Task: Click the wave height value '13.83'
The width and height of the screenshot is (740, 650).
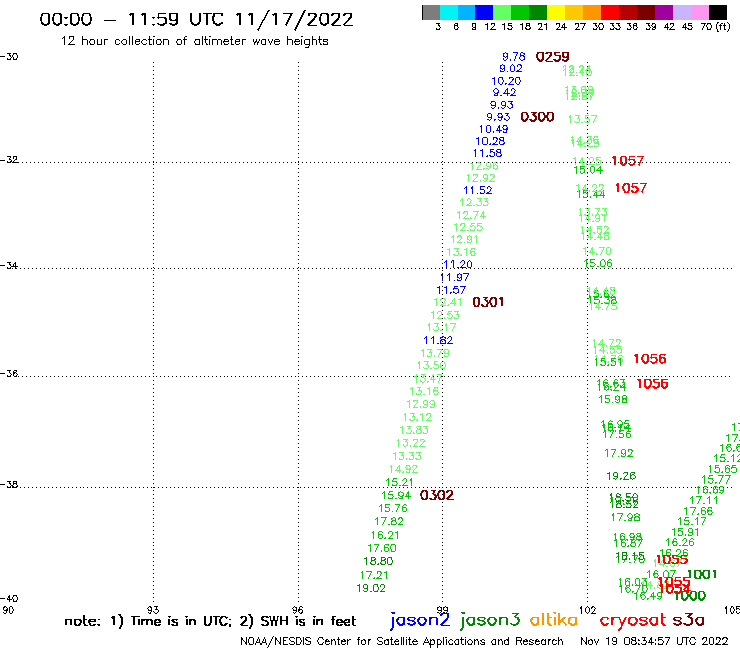Action: coord(414,431)
